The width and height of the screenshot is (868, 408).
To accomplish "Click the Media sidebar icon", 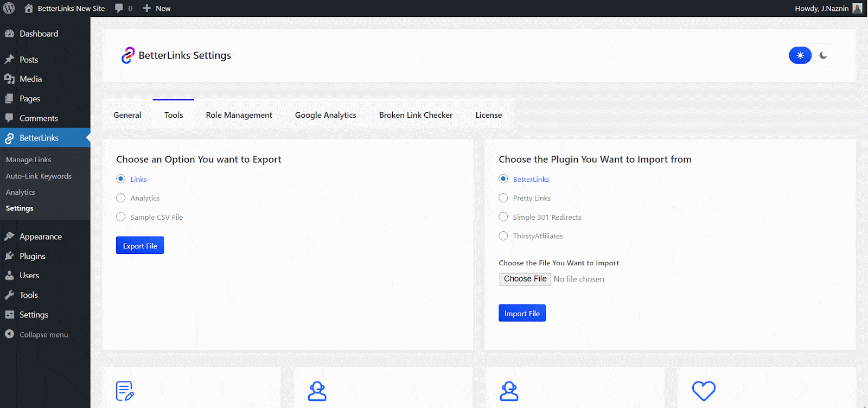I will (9, 79).
